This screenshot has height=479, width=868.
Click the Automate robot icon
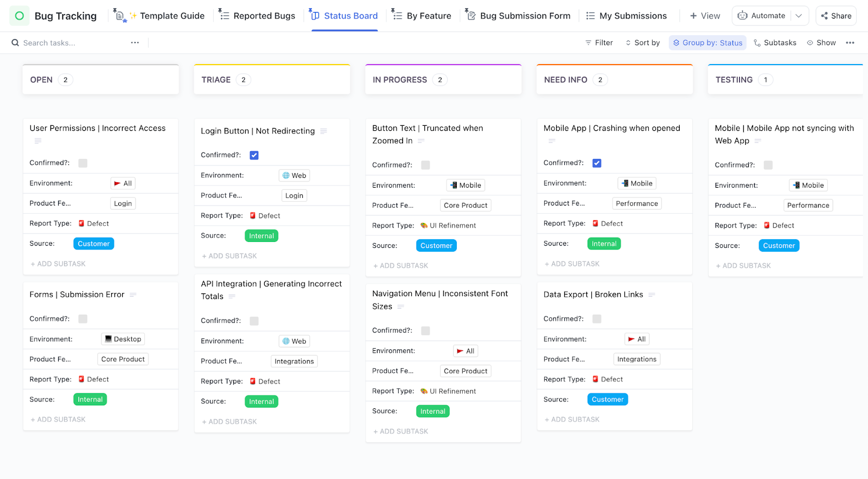coord(743,16)
